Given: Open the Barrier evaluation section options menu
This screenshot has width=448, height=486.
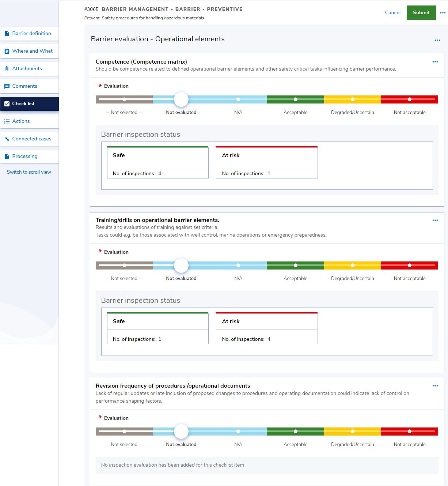Looking at the screenshot, I should pyautogui.click(x=437, y=40).
